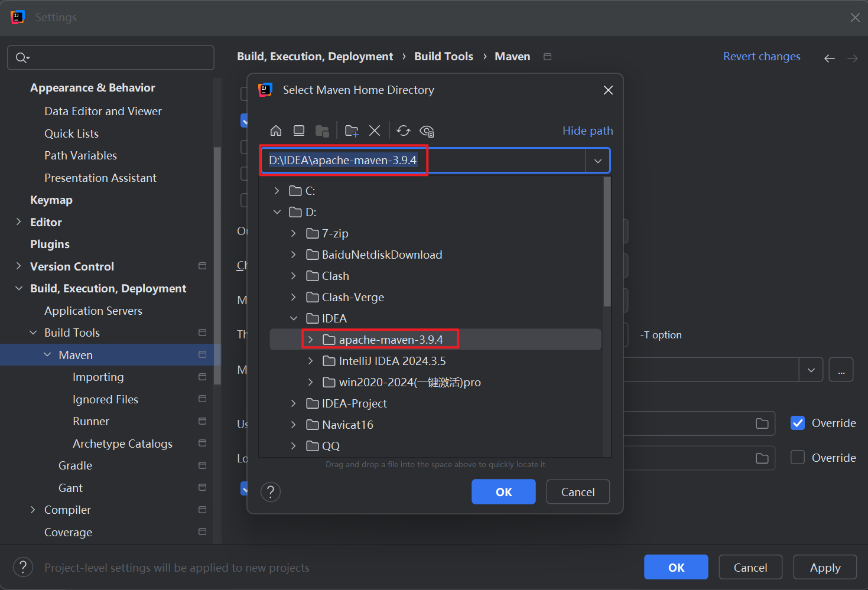The width and height of the screenshot is (868, 590).
Task: Expand the Compiler settings node
Action: 32,510
